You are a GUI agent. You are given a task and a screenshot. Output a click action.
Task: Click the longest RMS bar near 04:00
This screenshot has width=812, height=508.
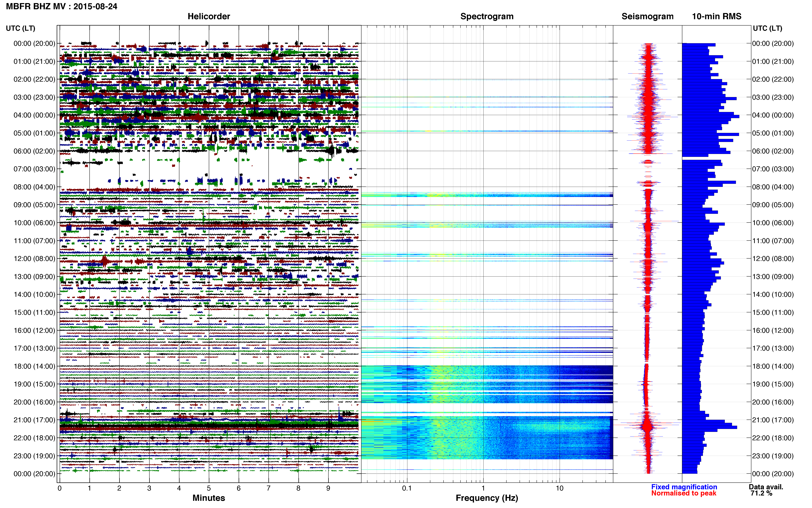tap(711, 117)
